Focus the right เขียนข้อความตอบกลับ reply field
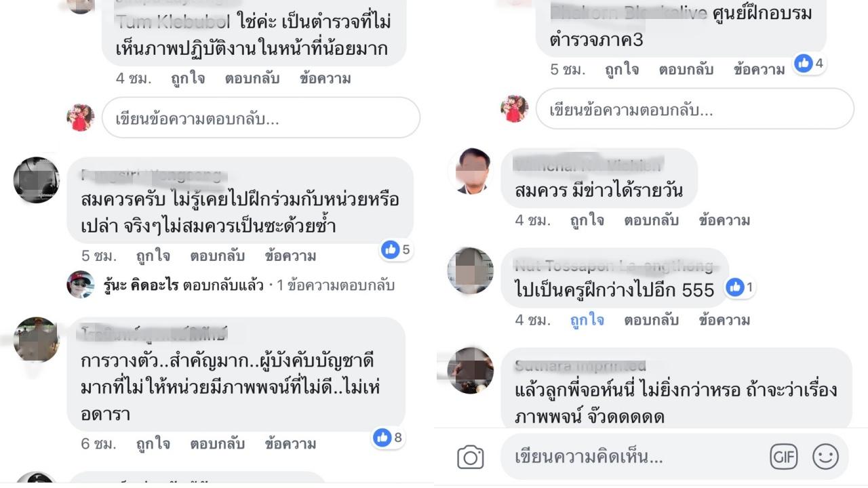 (695, 109)
